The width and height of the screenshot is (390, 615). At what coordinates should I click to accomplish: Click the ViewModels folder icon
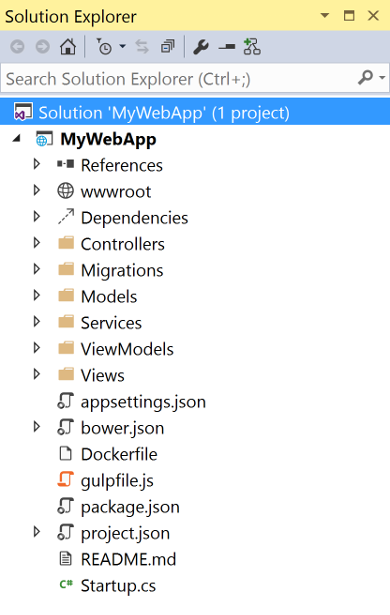point(66,348)
